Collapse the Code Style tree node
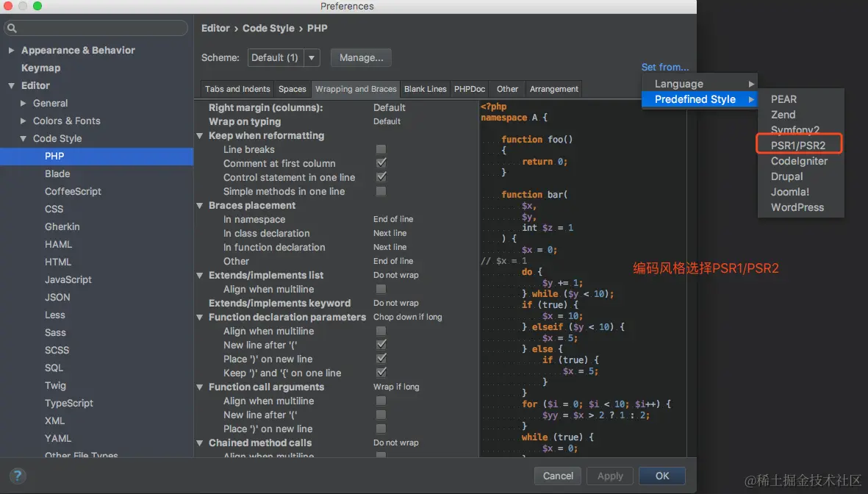The image size is (868, 494). pyautogui.click(x=24, y=138)
